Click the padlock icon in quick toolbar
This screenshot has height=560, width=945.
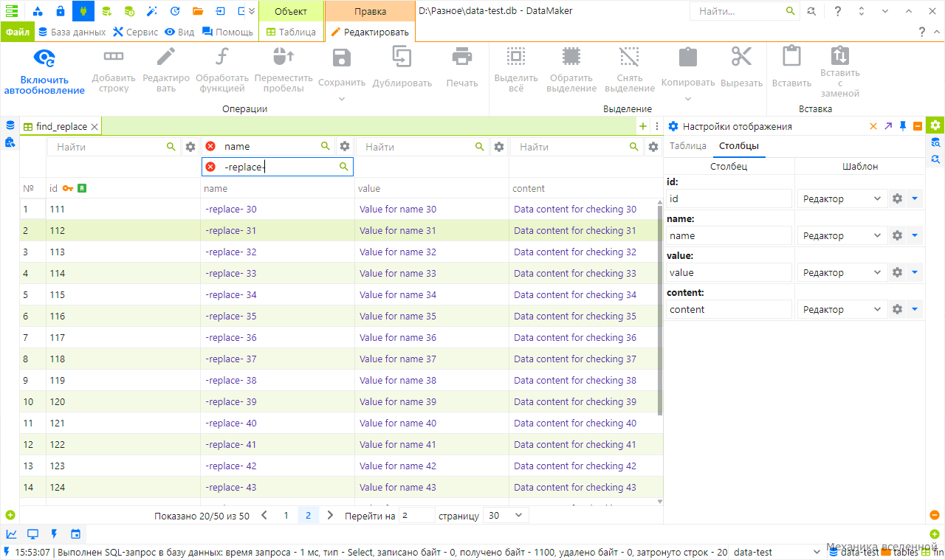(60, 11)
